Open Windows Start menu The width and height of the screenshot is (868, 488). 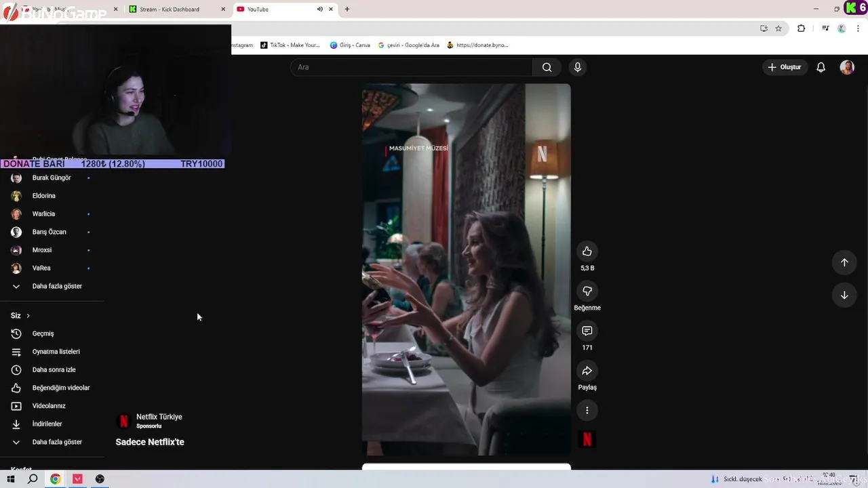[x=10, y=479]
